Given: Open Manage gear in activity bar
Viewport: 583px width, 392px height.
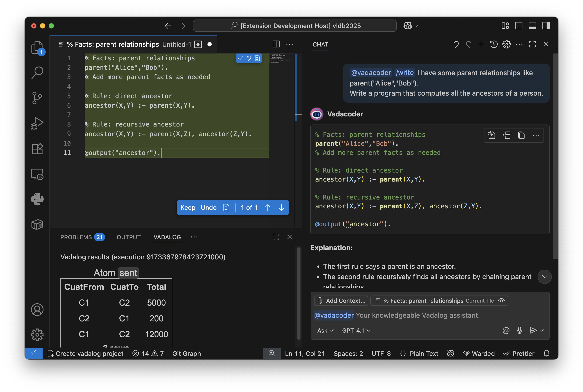Looking at the screenshot, I should (x=37, y=335).
